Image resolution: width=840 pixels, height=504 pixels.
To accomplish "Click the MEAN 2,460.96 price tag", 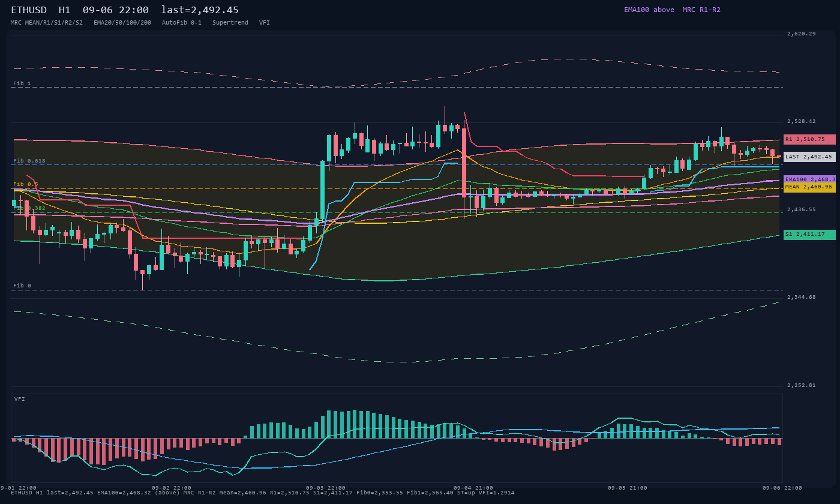I will [x=809, y=187].
